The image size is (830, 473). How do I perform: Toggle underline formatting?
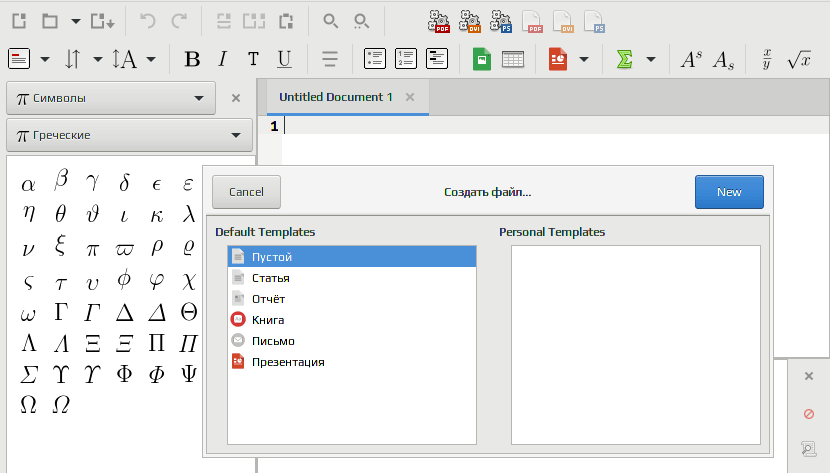click(284, 59)
